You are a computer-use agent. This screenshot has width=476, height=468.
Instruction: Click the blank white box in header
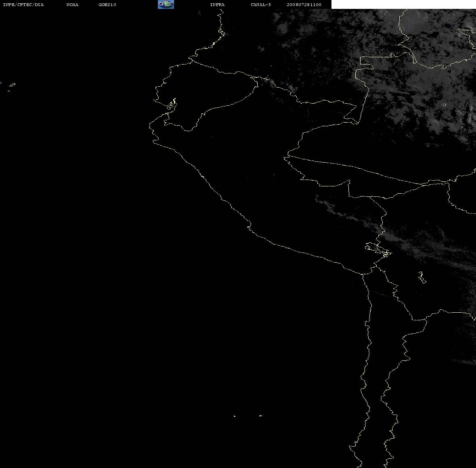tap(403, 4)
